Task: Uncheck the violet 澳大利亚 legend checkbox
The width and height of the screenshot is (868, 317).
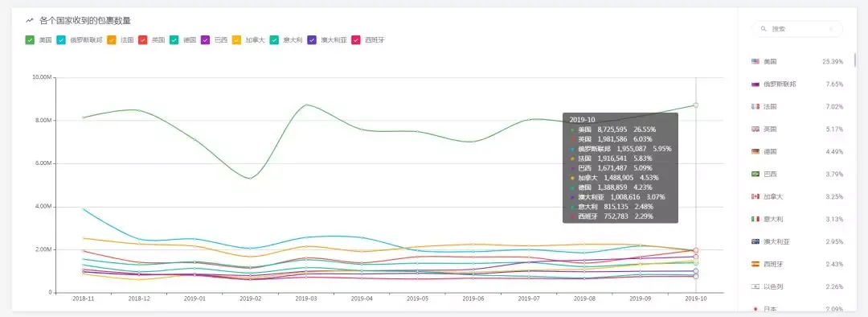Action: pos(312,40)
